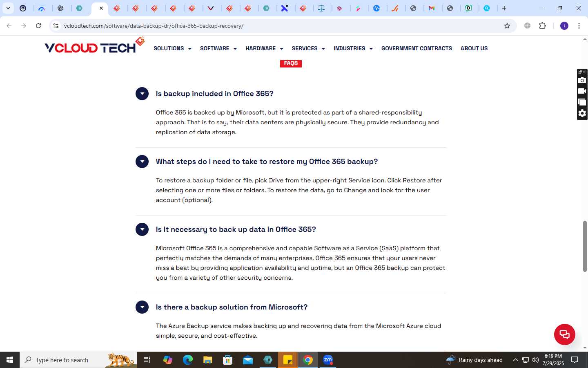
Task: Switch to the blue pulse icon tab
Action: tap(377, 8)
